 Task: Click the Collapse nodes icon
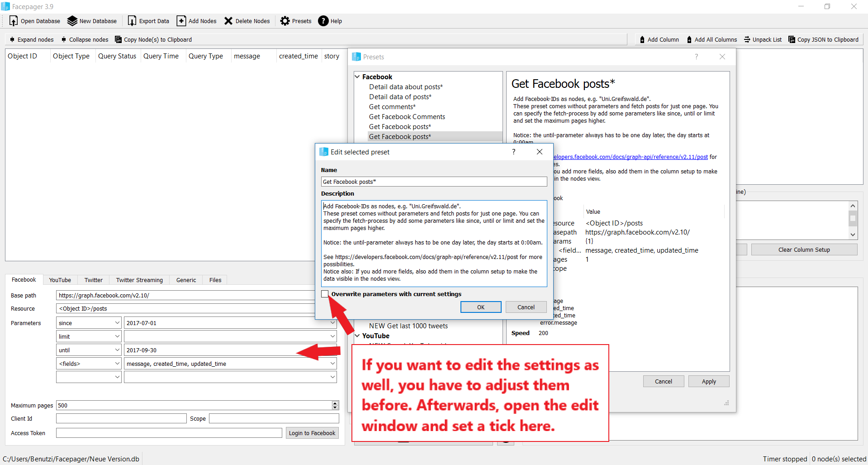[x=64, y=39]
